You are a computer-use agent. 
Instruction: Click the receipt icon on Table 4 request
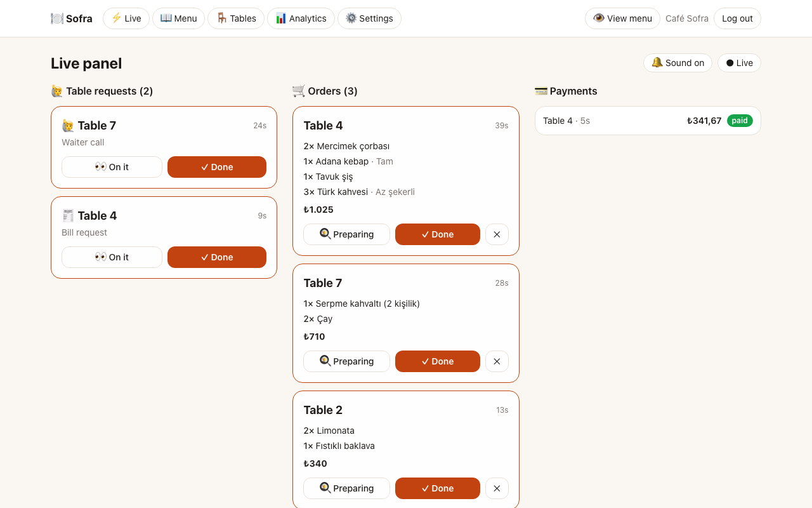click(68, 216)
